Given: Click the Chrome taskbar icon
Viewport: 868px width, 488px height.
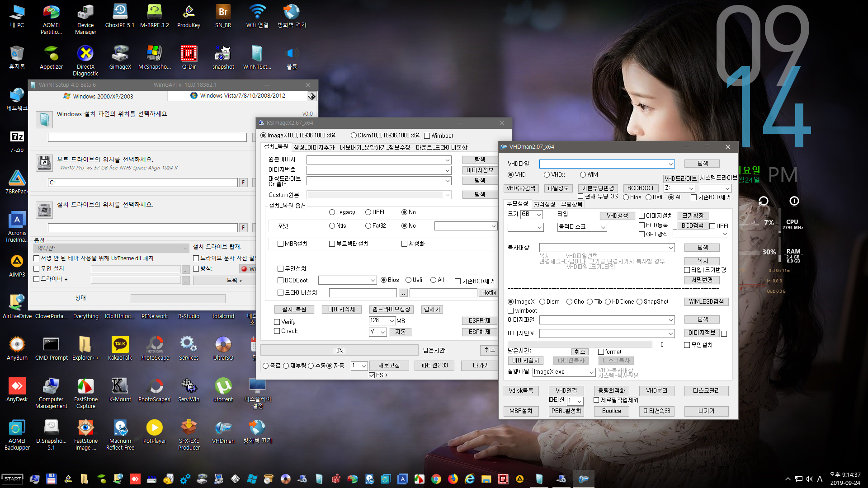Looking at the screenshot, I should pyautogui.click(x=436, y=479).
